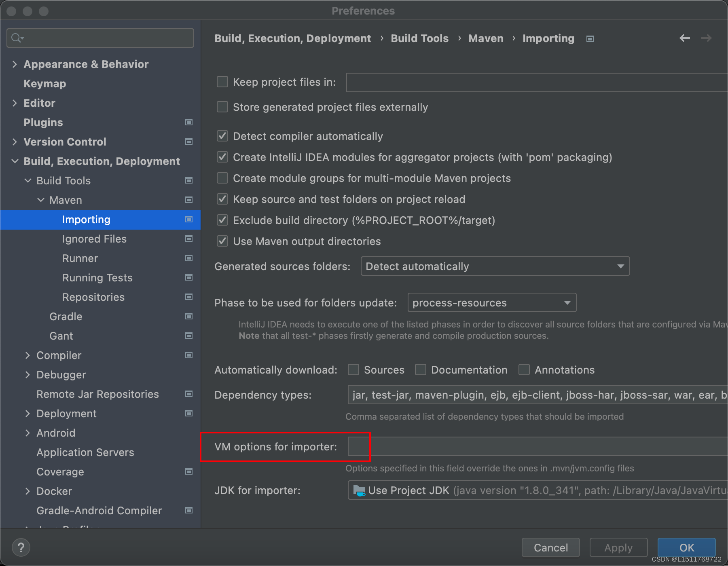Click the Dependency types text field
This screenshot has height=566, width=728.
click(x=538, y=395)
